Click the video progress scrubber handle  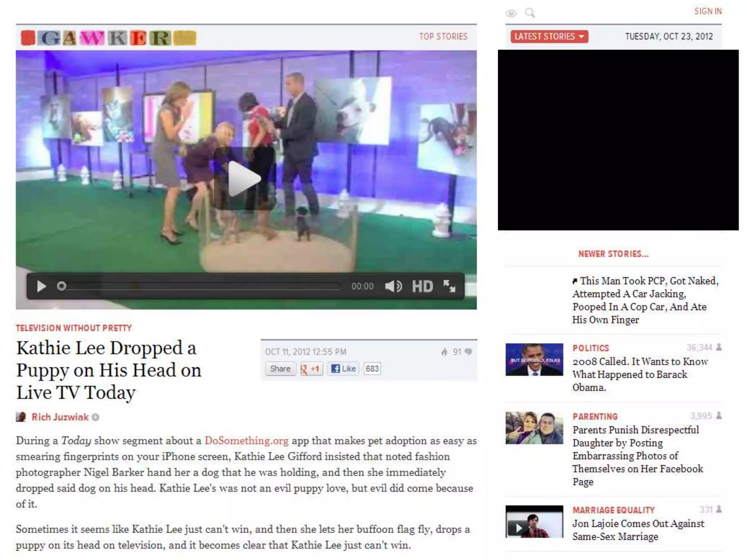pyautogui.click(x=62, y=286)
